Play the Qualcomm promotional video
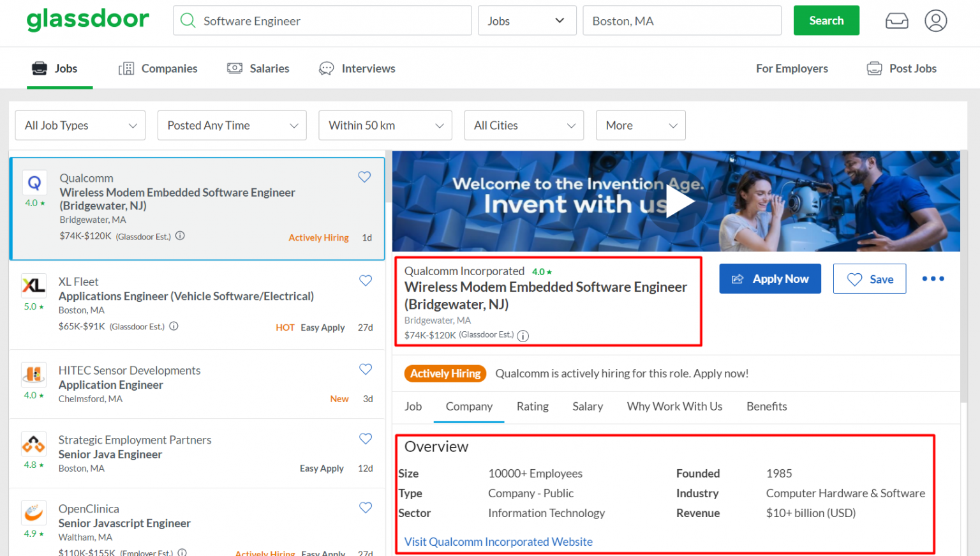Viewport: 980px width, 556px height. tap(680, 201)
